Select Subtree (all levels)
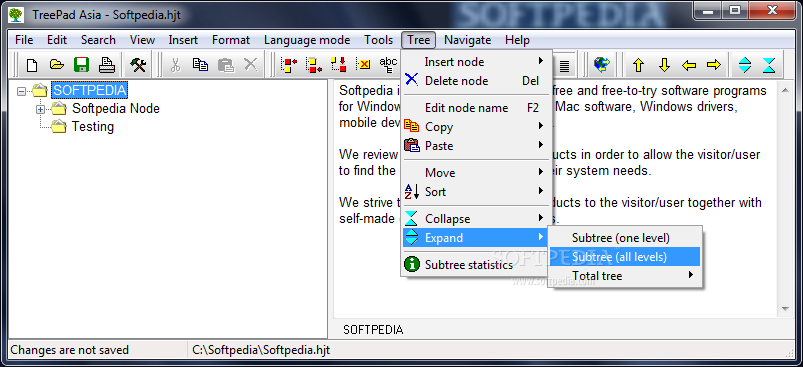 625,257
